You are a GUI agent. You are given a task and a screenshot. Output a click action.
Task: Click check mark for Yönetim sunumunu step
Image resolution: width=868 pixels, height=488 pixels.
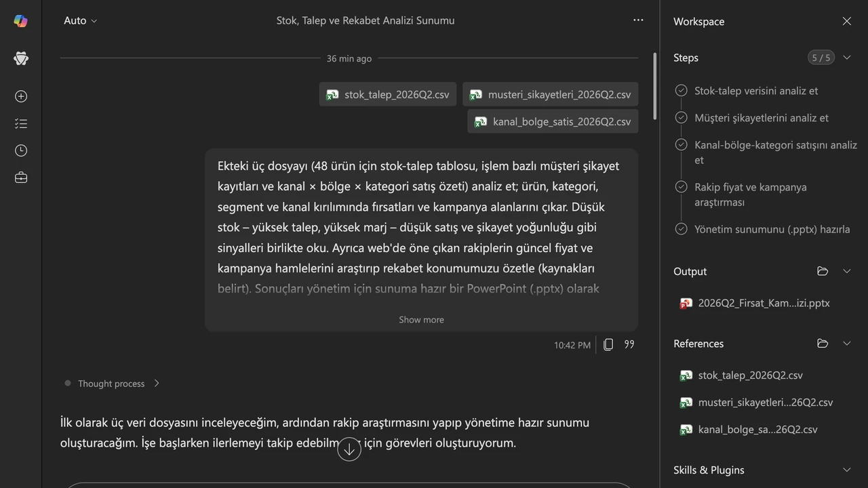pyautogui.click(x=682, y=229)
